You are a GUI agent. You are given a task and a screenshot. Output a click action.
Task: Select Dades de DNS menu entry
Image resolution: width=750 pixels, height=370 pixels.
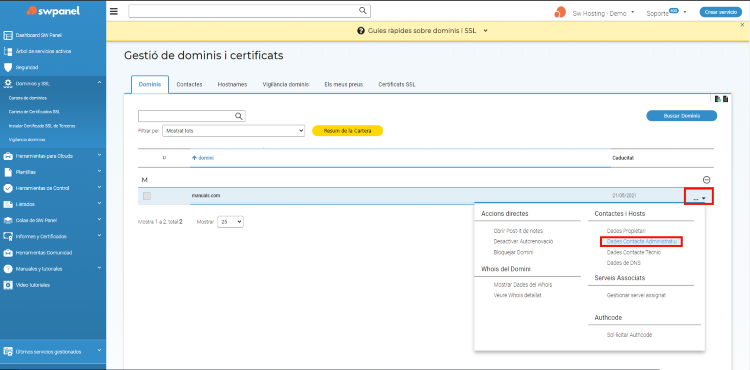click(x=623, y=263)
